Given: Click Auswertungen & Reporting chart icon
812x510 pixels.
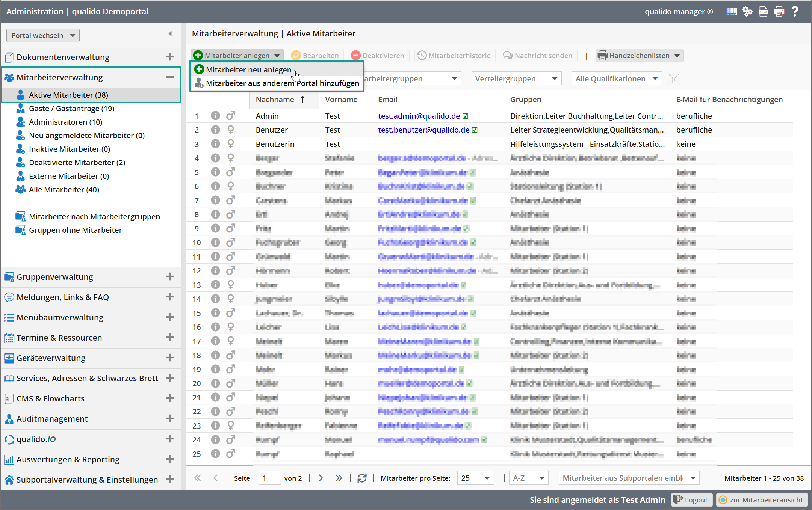Looking at the screenshot, I should 9,459.
